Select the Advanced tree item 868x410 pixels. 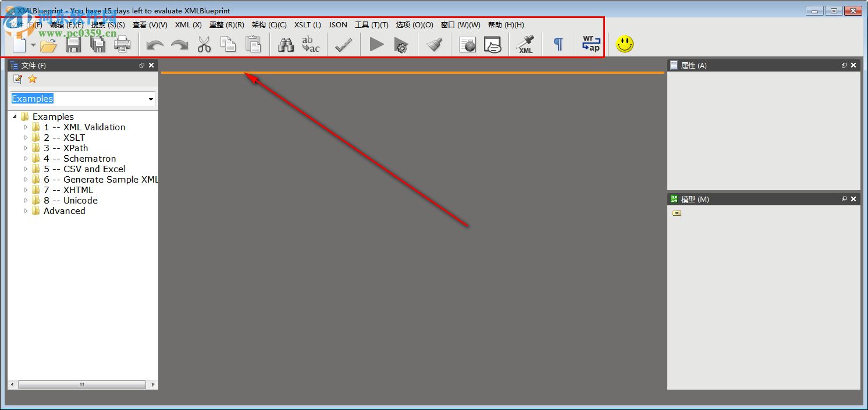(x=65, y=211)
